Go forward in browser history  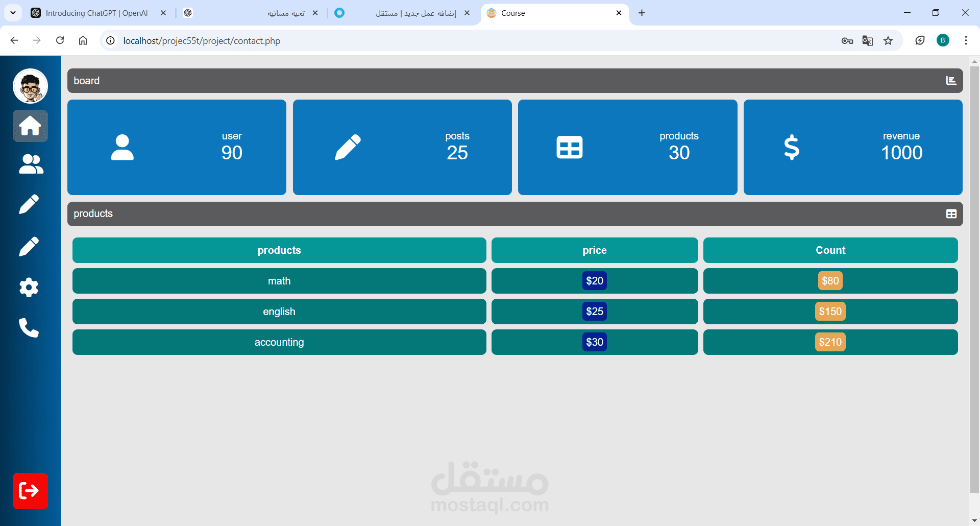[x=37, y=41]
